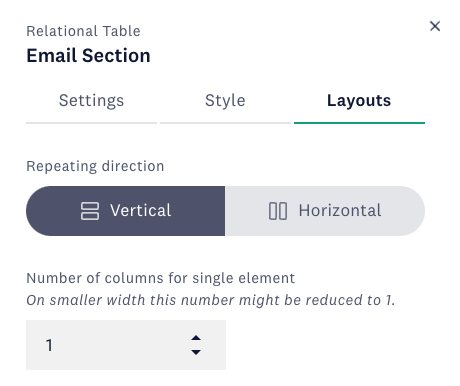Click the word Horizontal in the toggle
Screen dimensions: 460x386
tap(340, 210)
